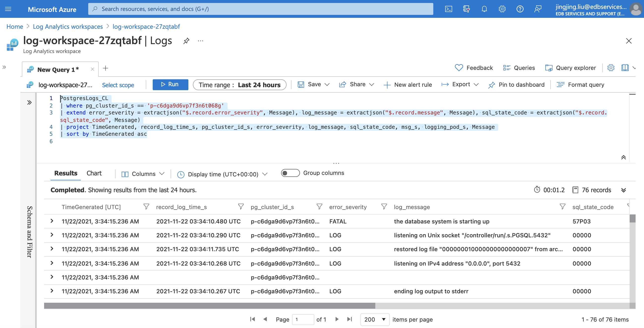Screen dimensions: 644x328
Task: Go to last results page
Action: [350, 319]
